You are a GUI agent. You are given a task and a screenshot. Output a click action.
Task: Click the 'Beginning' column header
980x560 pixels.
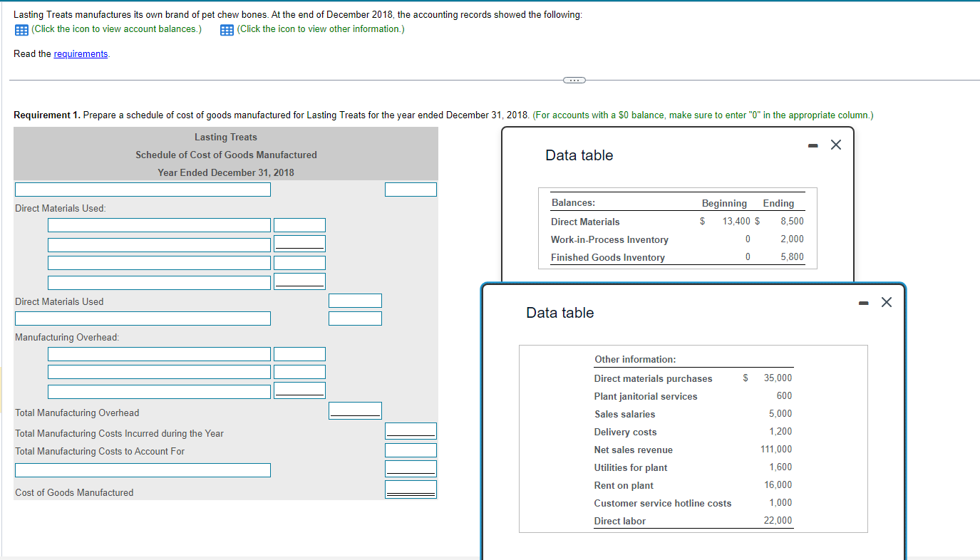tap(724, 203)
